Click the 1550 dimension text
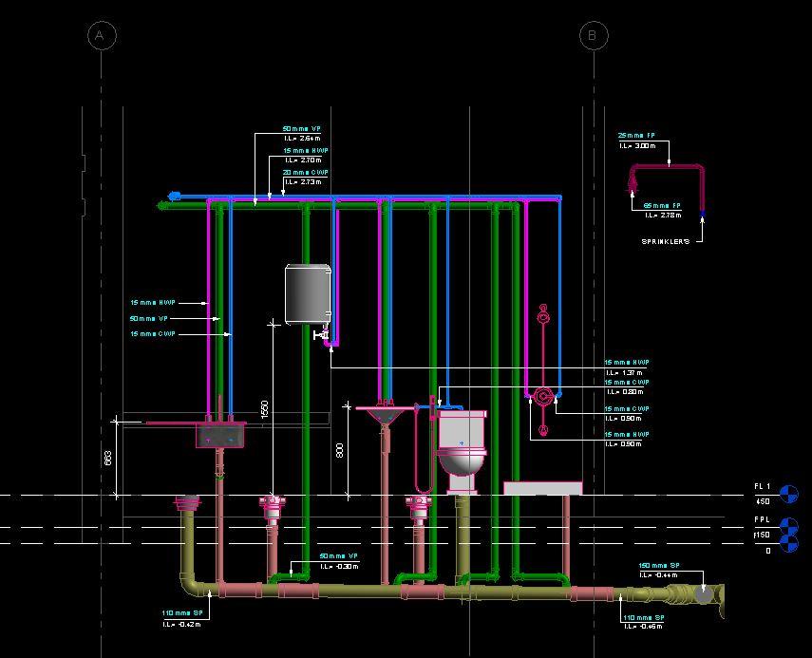Viewport: 812px width, 658px height. pyautogui.click(x=265, y=409)
